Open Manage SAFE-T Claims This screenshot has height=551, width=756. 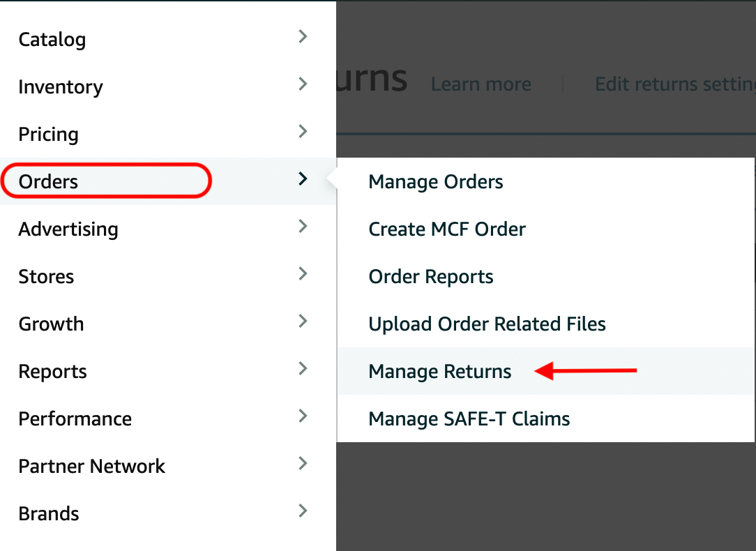[545, 418]
